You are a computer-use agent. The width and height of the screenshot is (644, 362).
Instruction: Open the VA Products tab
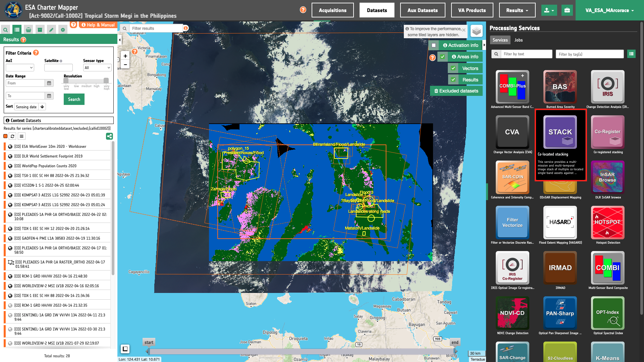[472, 10]
